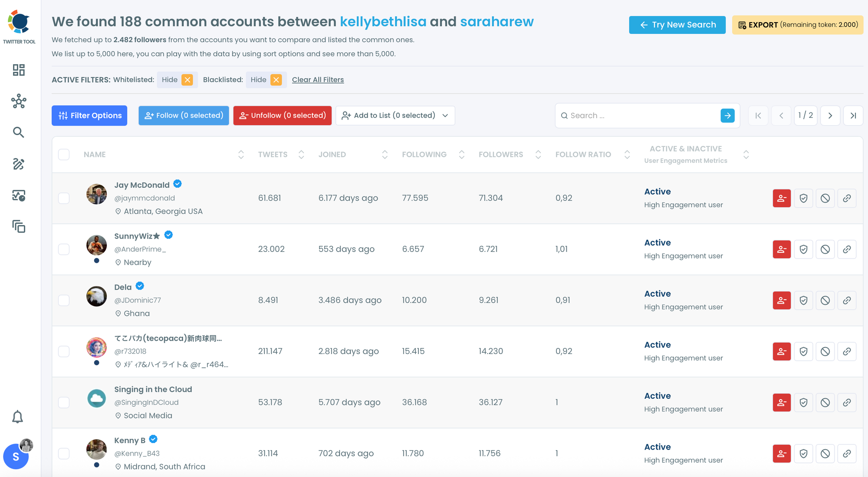868x477 pixels.
Task: Click the Try New Search button
Action: pos(677,25)
